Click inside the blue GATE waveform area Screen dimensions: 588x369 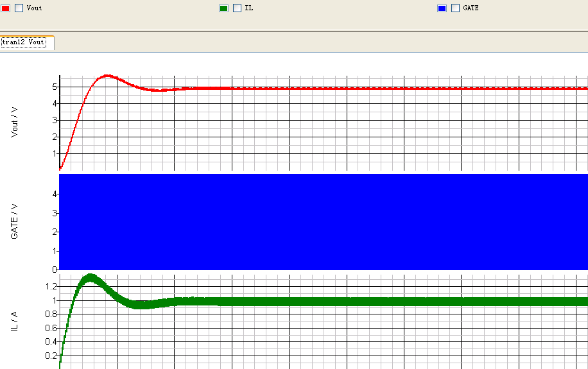pos(321,221)
